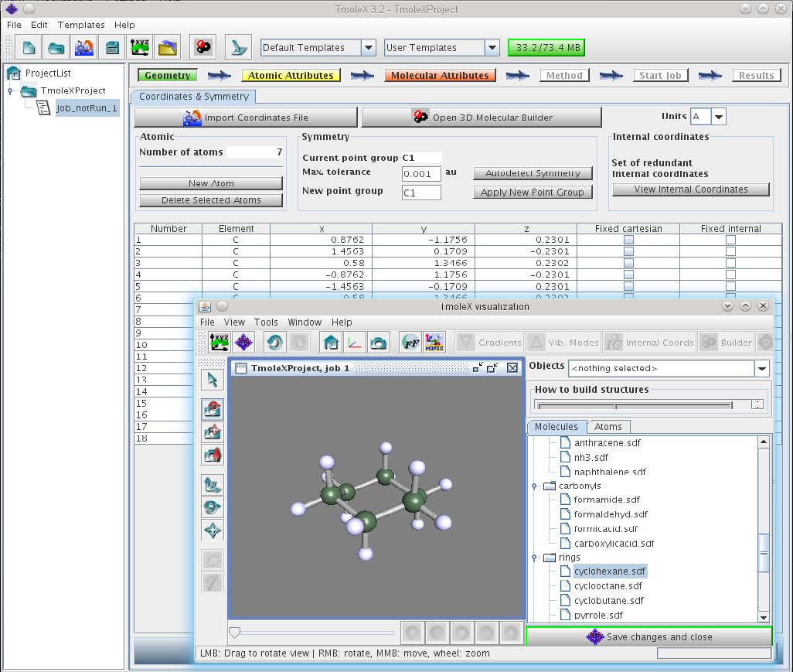793x672 pixels.
Task: Tick Fixed cartesian checkbox for atom 2
Action: click(x=628, y=251)
